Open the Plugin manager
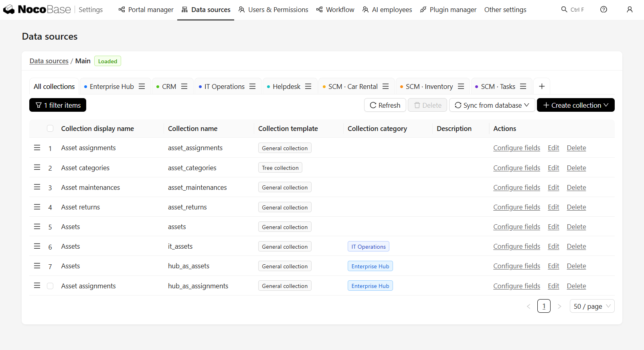The width and height of the screenshot is (644, 350). (x=448, y=10)
